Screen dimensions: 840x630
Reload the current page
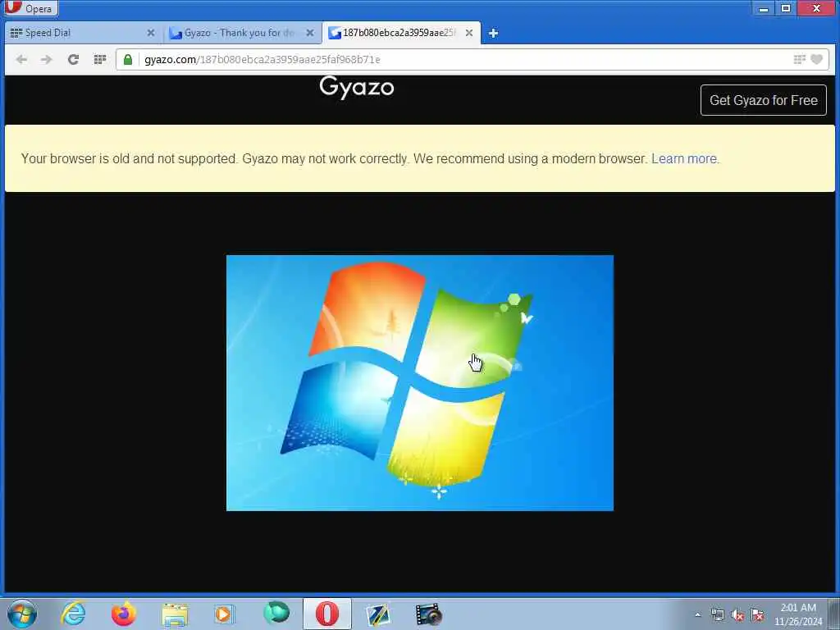point(73,59)
